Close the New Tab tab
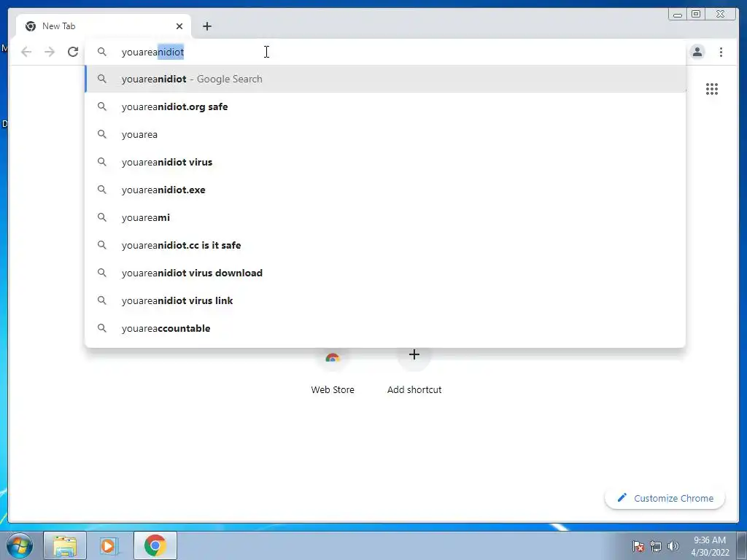Screen dimensions: 747x560 pyautogui.click(x=179, y=26)
